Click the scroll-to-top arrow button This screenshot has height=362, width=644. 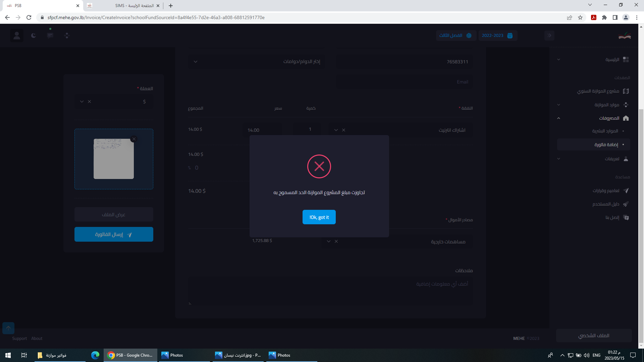(x=8, y=328)
